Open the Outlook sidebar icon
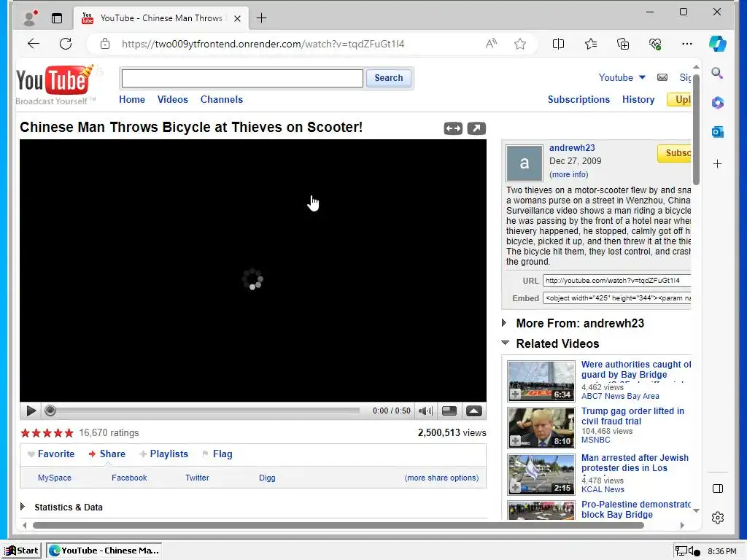 718,132
